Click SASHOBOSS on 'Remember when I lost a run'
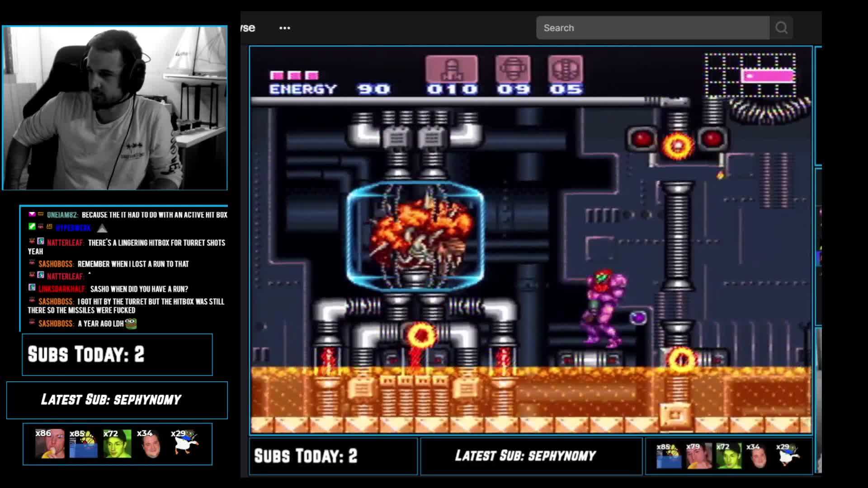This screenshot has width=868, height=488. coord(56,264)
